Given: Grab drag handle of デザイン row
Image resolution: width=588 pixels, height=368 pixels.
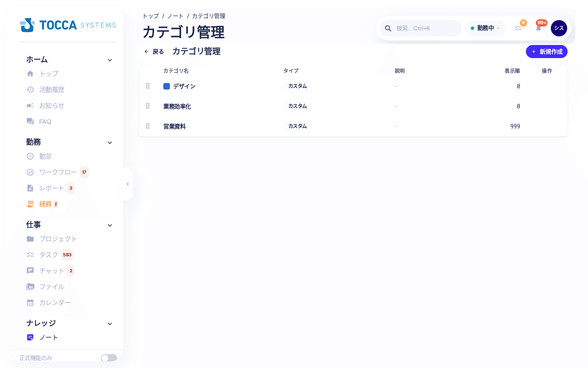Looking at the screenshot, I should tap(148, 86).
